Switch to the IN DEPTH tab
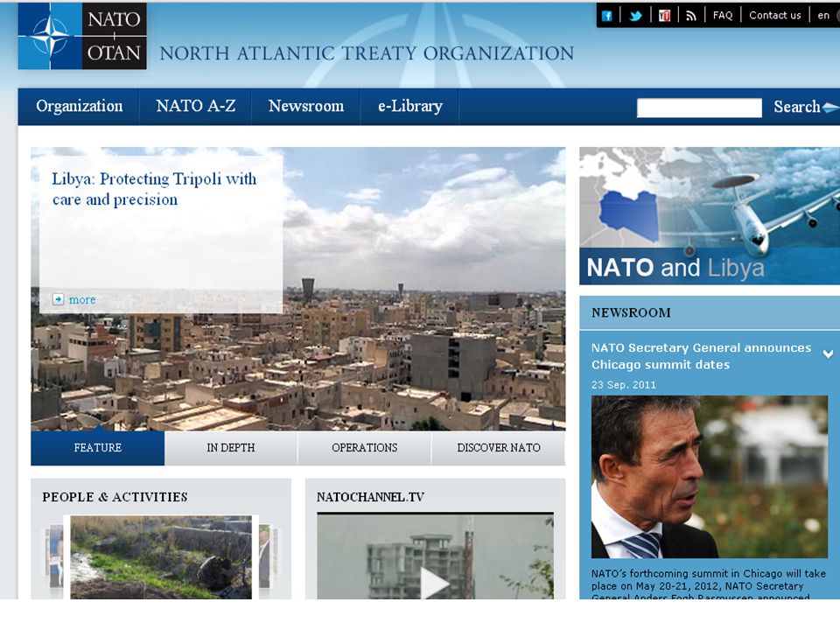 click(231, 448)
